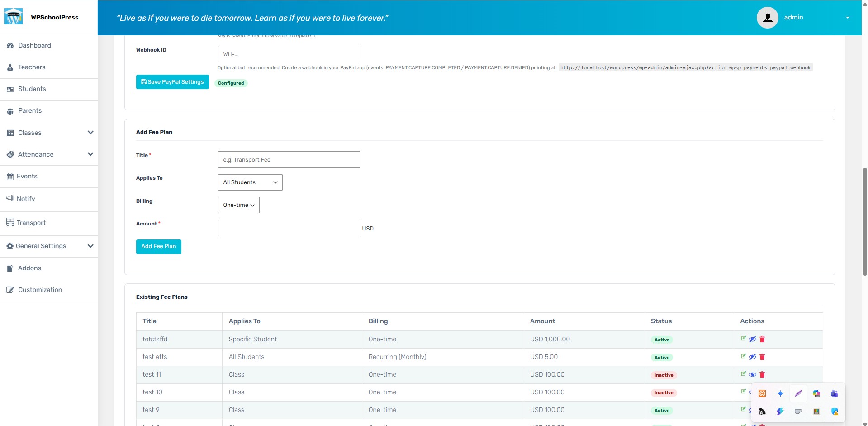Edit the tetstsffd fee plan

click(743, 339)
